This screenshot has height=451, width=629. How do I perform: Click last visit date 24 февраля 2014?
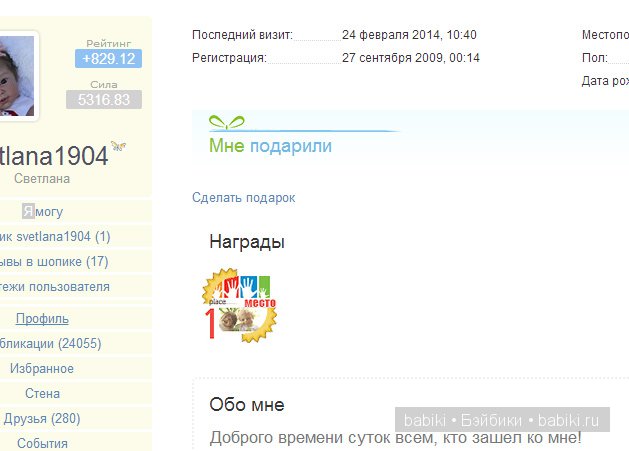(409, 35)
